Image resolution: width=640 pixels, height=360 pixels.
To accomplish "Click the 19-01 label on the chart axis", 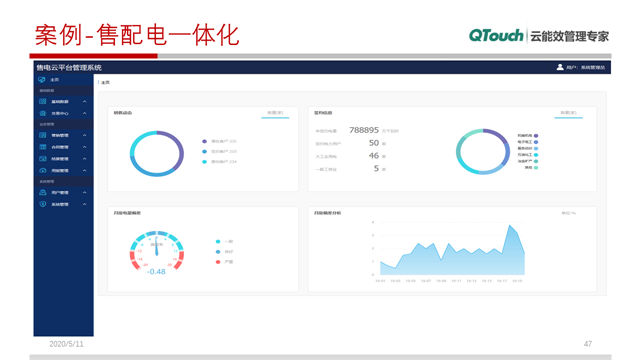I will coord(380,281).
